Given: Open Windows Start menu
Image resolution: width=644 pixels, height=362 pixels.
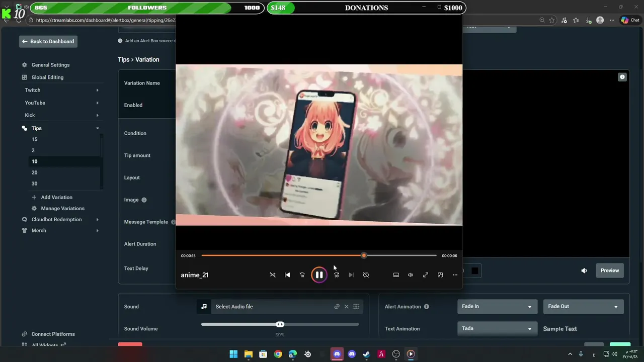Looking at the screenshot, I should [x=233, y=354].
